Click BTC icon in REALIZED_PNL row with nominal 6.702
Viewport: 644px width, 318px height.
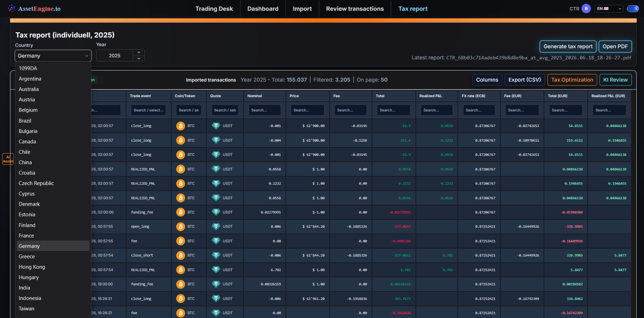(x=180, y=270)
